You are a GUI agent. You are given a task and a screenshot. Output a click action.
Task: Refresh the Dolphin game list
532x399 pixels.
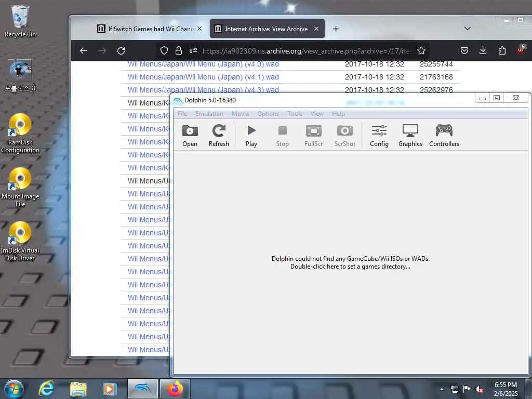219,136
